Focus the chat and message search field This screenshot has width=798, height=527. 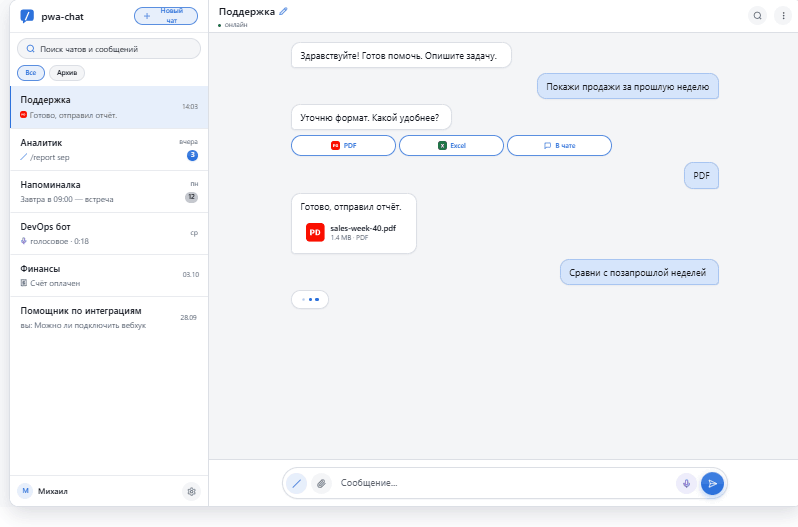109,49
